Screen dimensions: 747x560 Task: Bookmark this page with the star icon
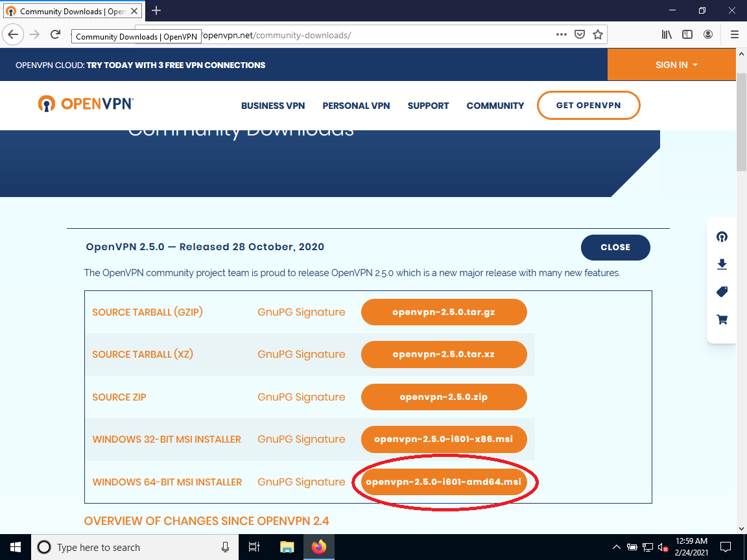pyautogui.click(x=598, y=34)
